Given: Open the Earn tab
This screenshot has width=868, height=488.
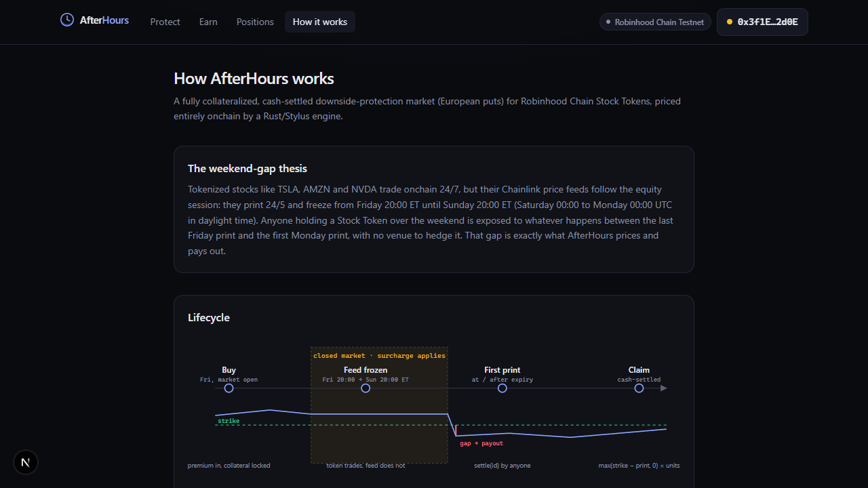Looking at the screenshot, I should tap(208, 22).
